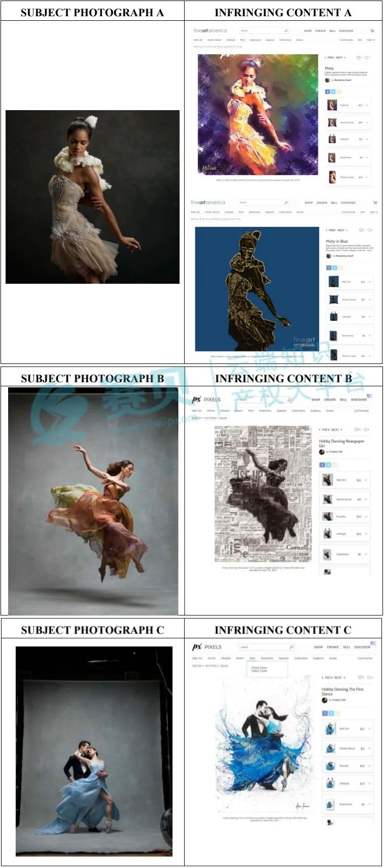Toggle the heart favorite on The First Dance page
The image size is (384, 868).
360,677
